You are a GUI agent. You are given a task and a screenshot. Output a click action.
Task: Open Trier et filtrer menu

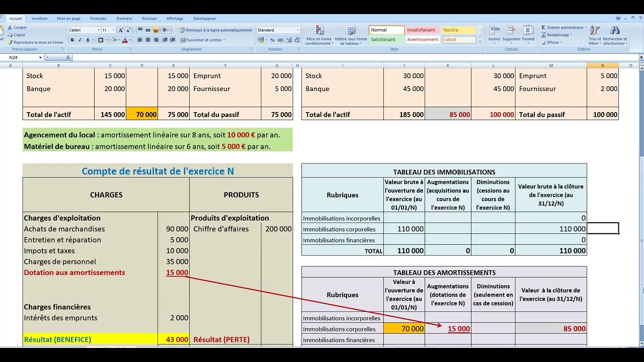click(595, 35)
